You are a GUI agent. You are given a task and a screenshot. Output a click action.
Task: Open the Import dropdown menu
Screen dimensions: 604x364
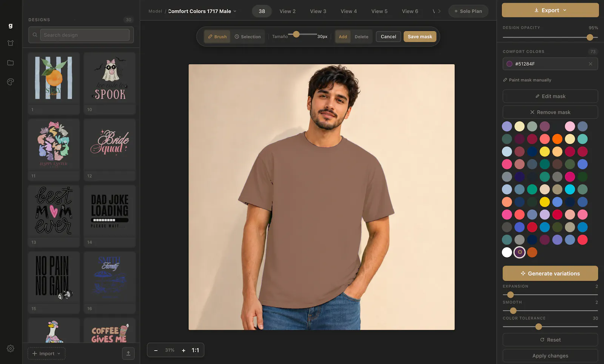tap(46, 353)
